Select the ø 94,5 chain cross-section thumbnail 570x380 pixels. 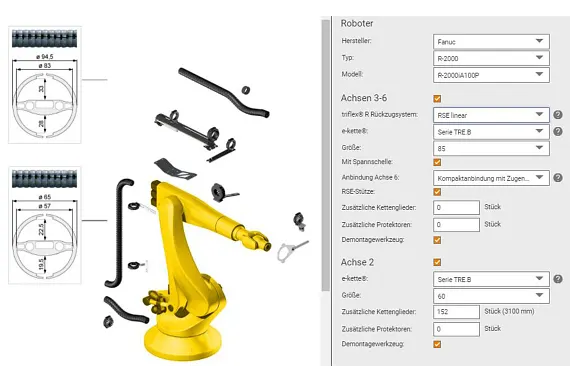[45, 84]
